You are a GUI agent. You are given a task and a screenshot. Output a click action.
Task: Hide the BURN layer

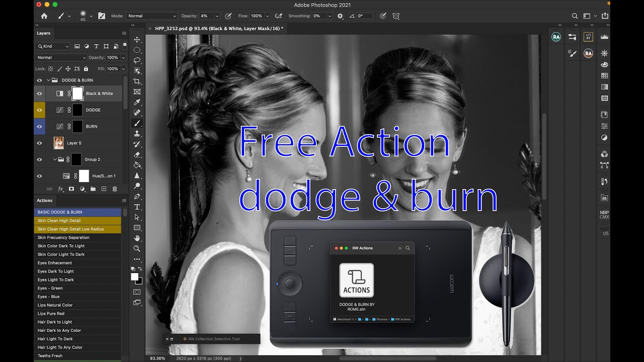point(39,127)
